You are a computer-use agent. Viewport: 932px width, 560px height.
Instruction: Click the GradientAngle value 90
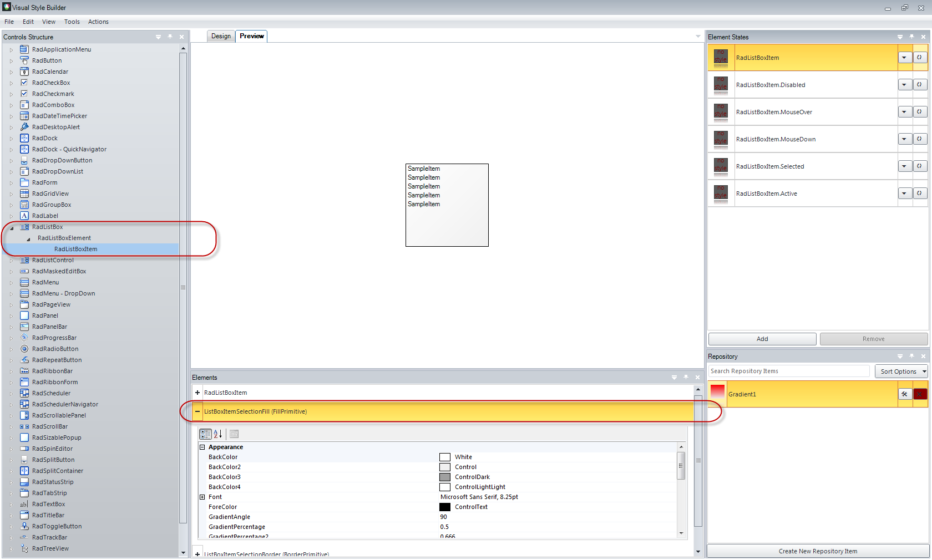tap(444, 517)
